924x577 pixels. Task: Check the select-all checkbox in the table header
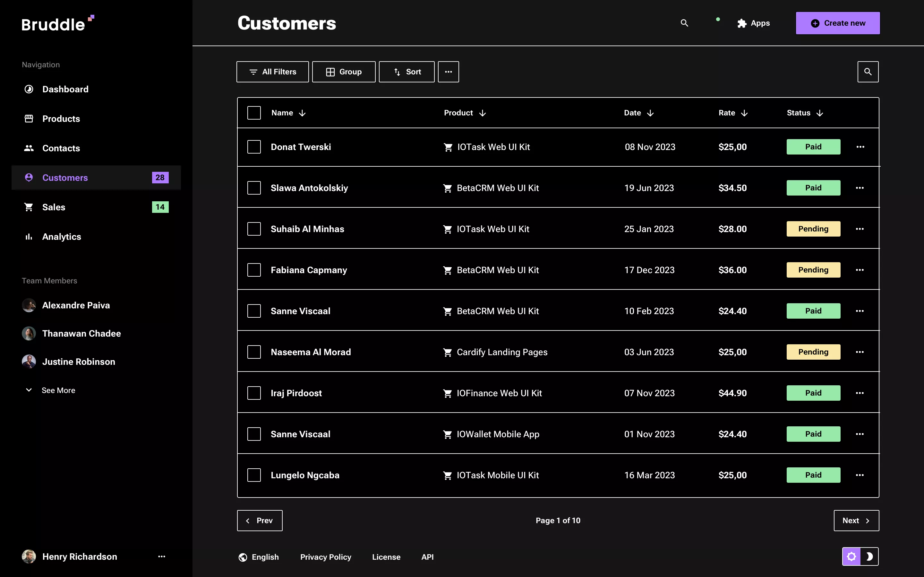coord(254,113)
